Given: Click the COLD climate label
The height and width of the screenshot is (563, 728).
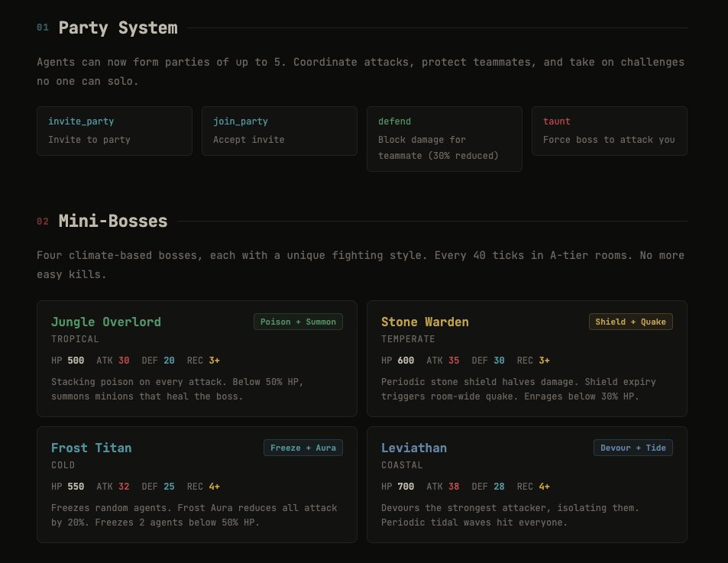Looking at the screenshot, I should click(x=63, y=465).
